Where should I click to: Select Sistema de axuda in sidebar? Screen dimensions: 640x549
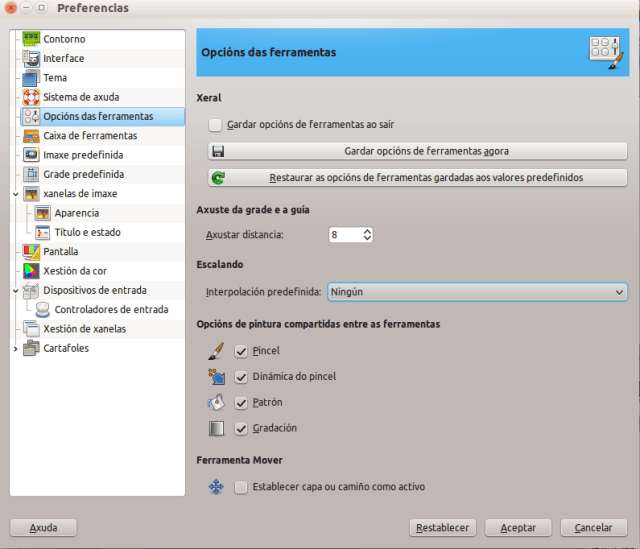pyautogui.click(x=81, y=97)
